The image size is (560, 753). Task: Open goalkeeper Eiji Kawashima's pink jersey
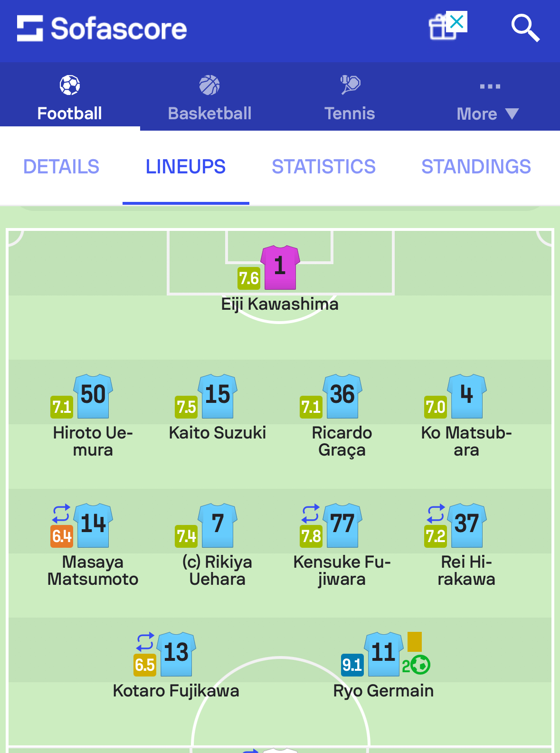click(x=280, y=267)
